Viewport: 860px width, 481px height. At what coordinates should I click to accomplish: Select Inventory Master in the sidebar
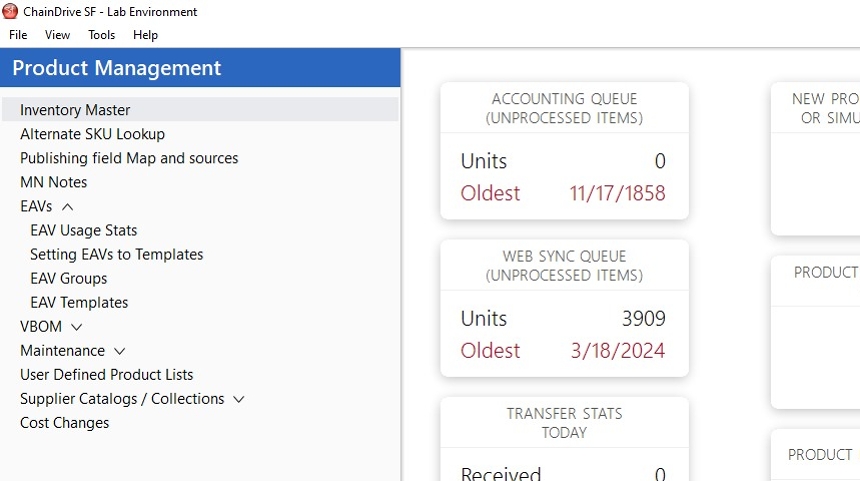tap(200, 110)
